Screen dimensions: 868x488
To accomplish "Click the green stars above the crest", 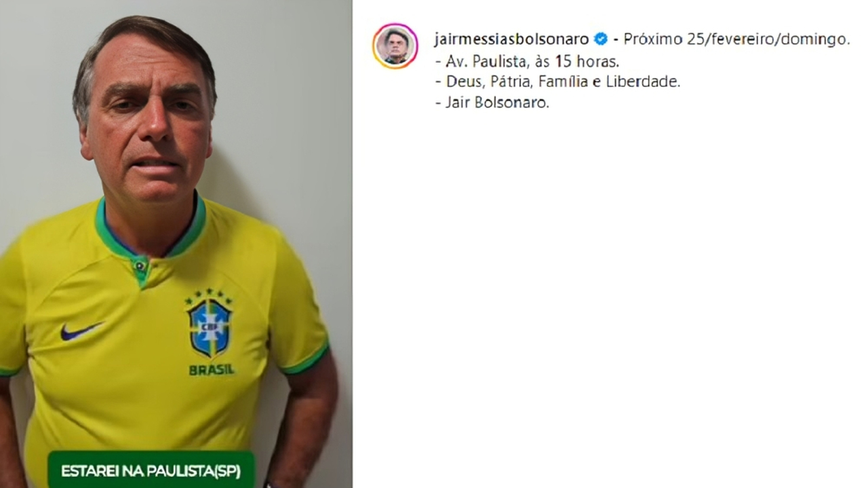I will click(210, 296).
